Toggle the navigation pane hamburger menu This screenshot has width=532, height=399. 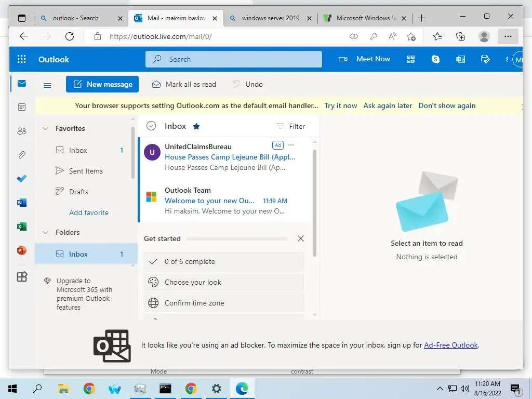tap(47, 85)
